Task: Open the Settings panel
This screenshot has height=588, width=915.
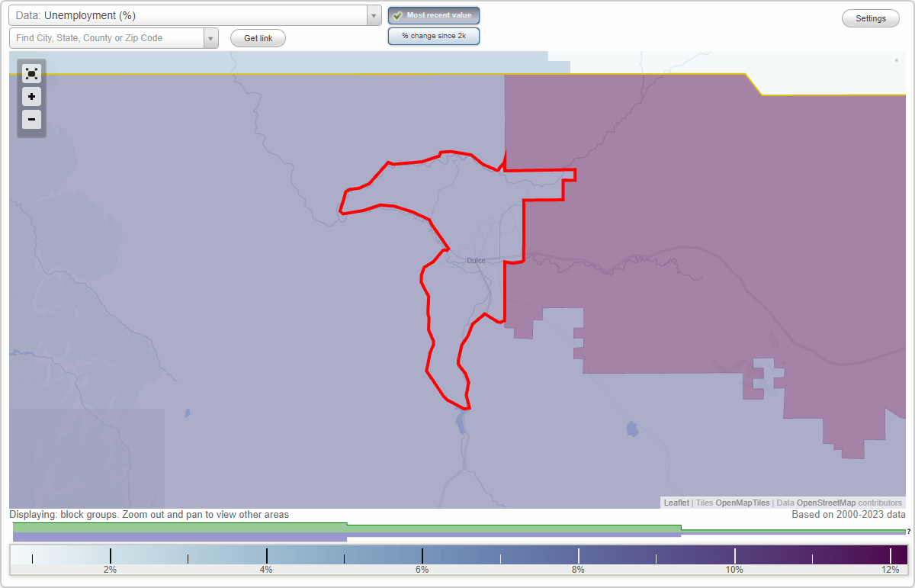Action: (x=870, y=18)
